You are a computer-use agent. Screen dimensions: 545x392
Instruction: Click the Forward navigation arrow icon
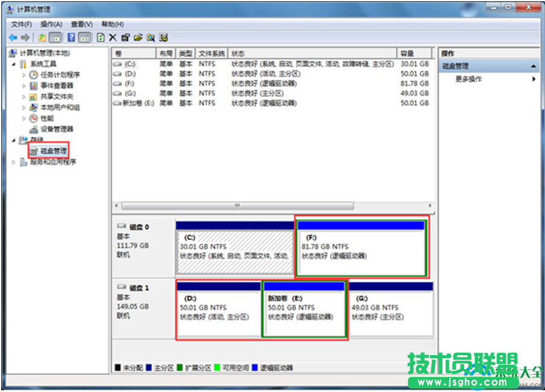(x=25, y=37)
